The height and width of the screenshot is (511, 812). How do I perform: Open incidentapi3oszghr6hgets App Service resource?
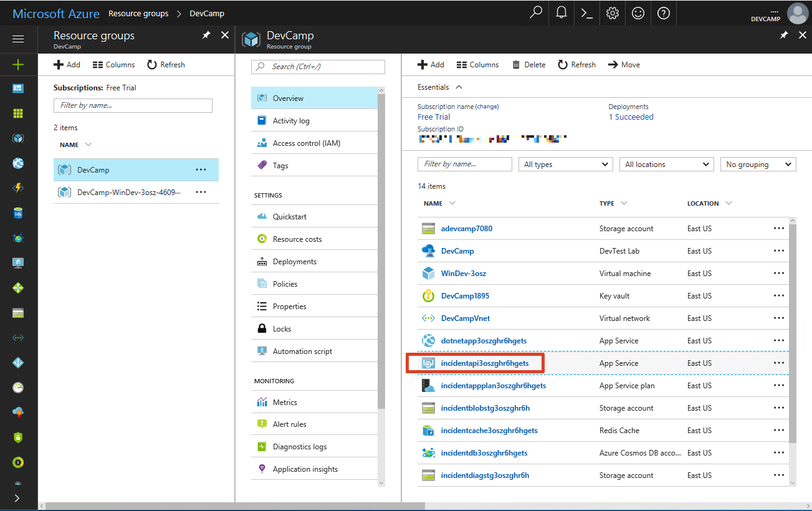click(x=484, y=363)
